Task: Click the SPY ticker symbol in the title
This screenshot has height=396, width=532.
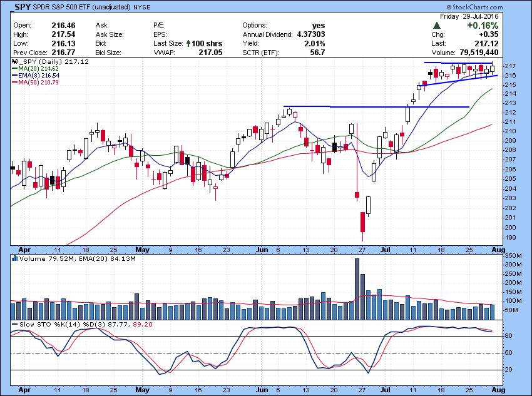Action: click(x=23, y=7)
